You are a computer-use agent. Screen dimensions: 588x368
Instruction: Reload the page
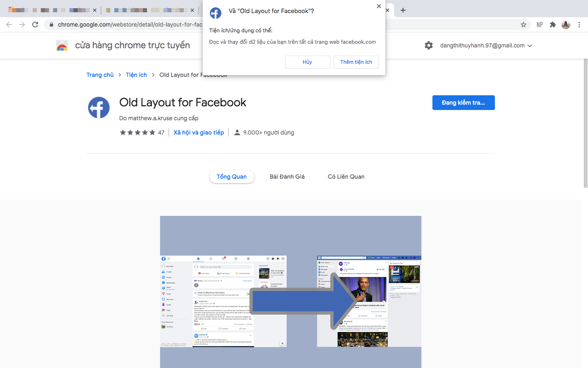(x=35, y=25)
